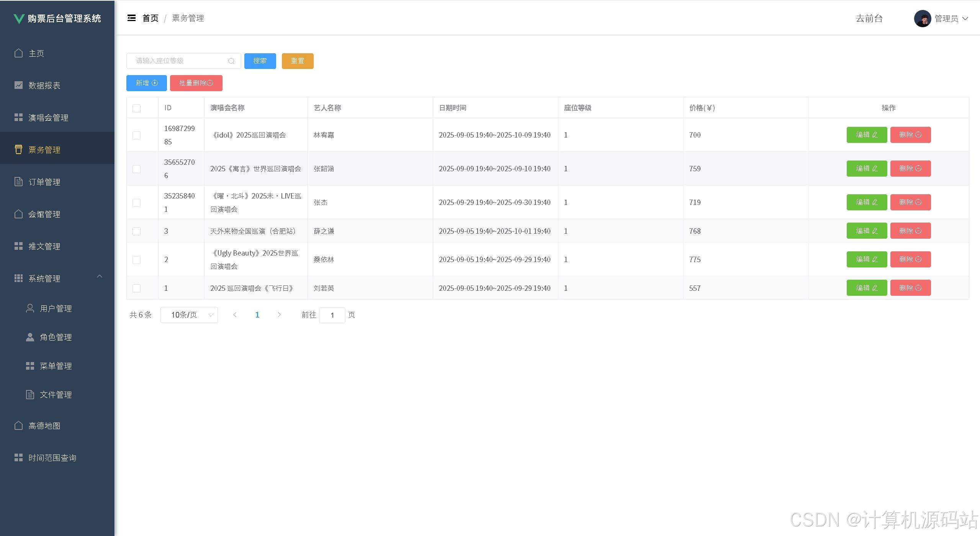
Task: Edit the 张杰 ticket row
Action: click(867, 202)
